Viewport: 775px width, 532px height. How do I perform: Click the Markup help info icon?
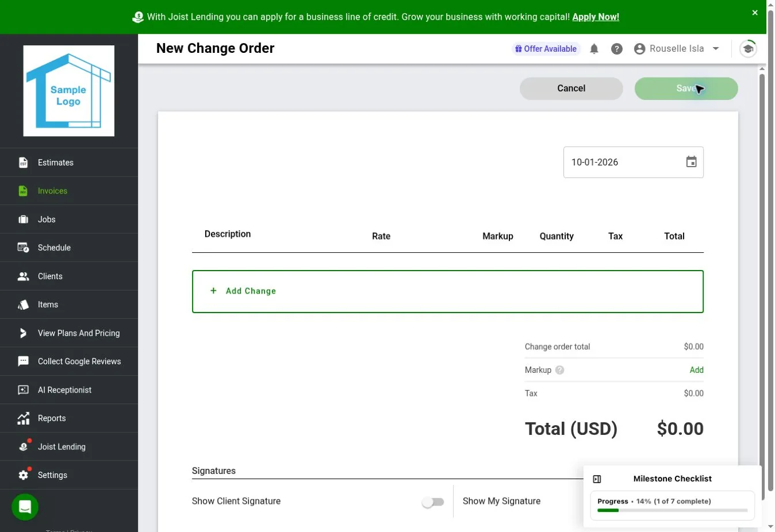pos(560,370)
